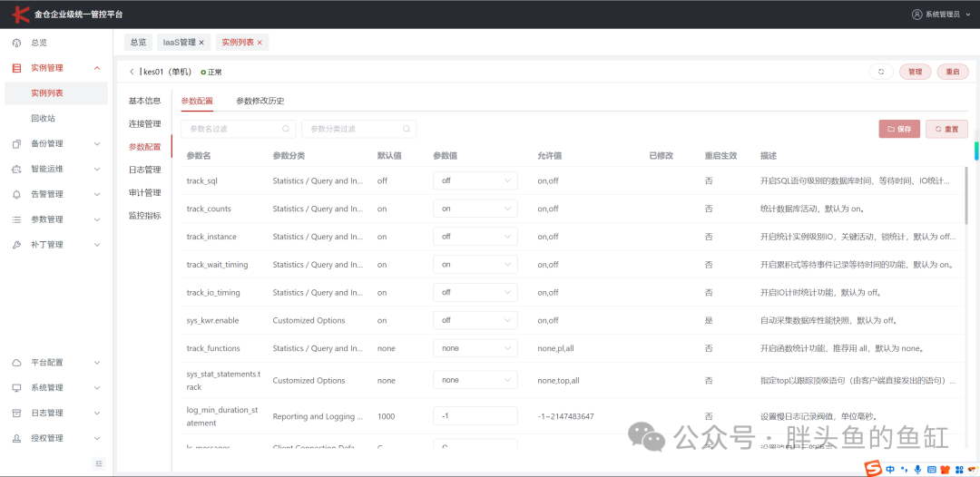This screenshot has height=477, width=980.
Task: Open the user menu arrow at top right
Action: pyautogui.click(x=966, y=14)
